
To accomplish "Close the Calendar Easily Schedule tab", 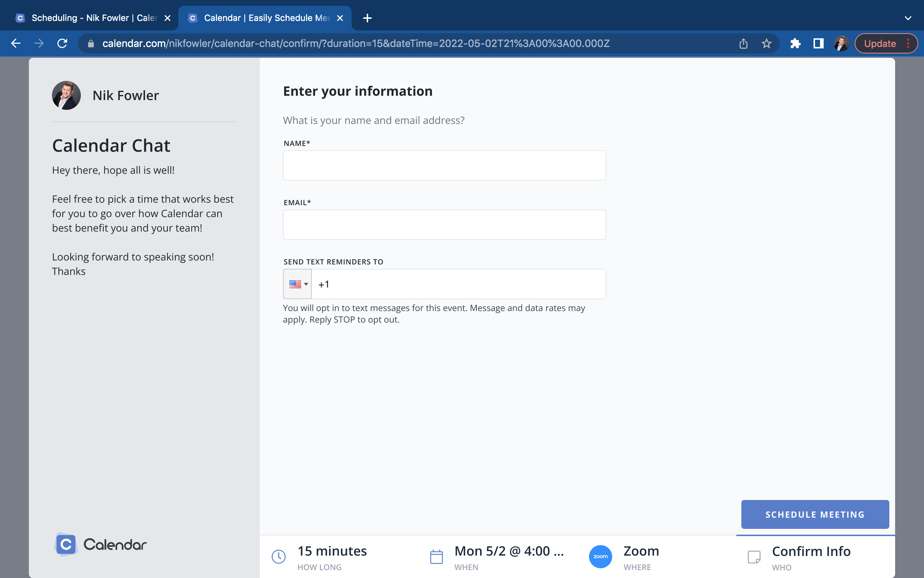I will (340, 18).
